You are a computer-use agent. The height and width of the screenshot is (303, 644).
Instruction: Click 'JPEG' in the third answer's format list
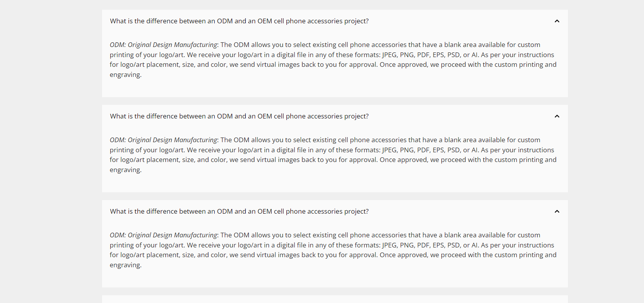(389, 245)
